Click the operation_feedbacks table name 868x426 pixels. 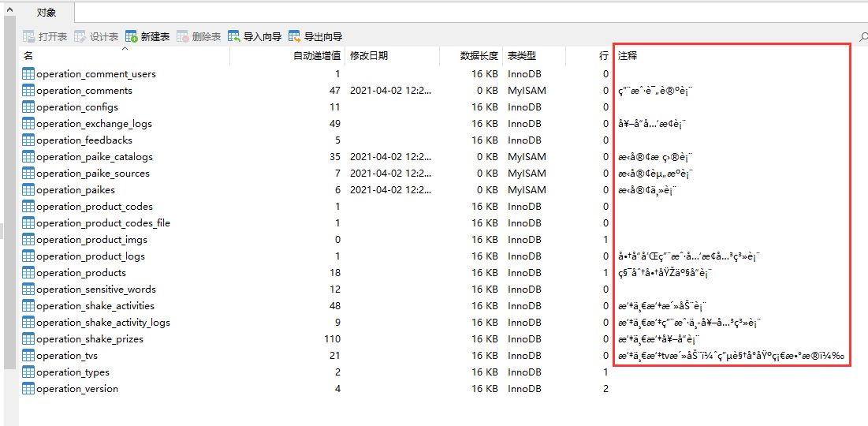click(x=84, y=140)
